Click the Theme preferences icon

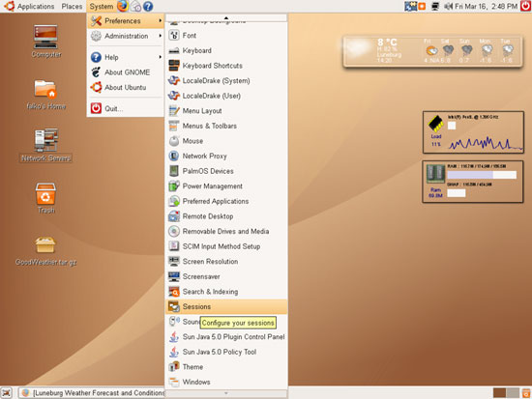(x=174, y=367)
